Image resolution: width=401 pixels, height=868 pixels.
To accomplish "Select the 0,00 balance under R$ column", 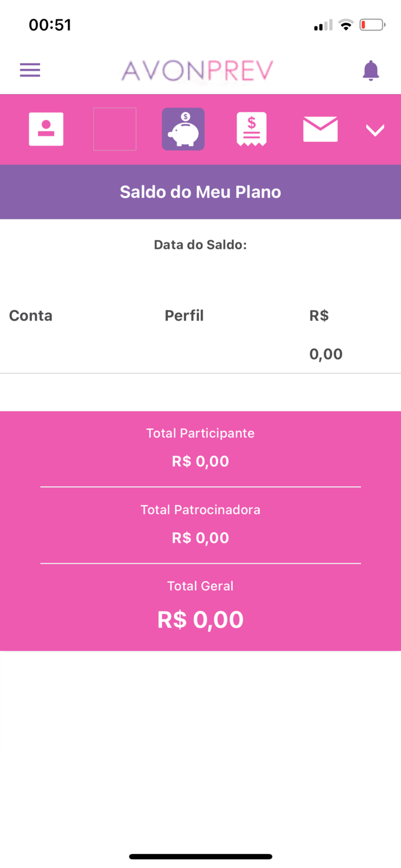I will click(x=326, y=354).
